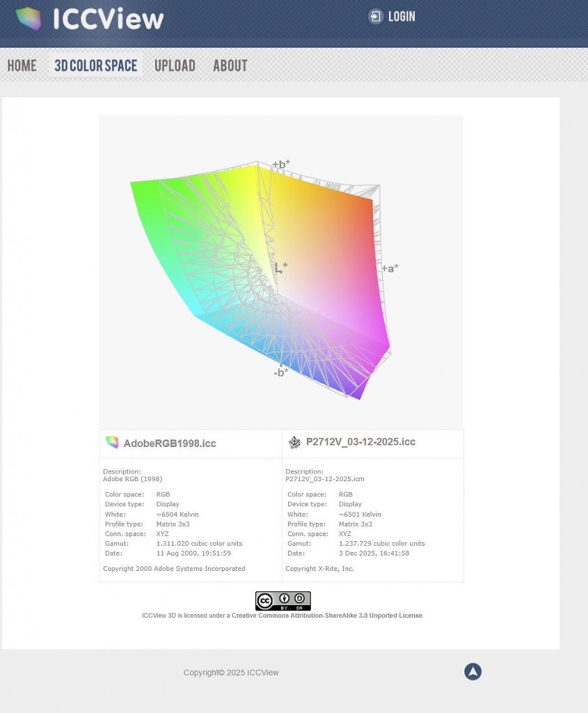This screenshot has height=713, width=588.
Task: Click '1.237.729 cubic color units' gamut value
Action: pos(382,543)
